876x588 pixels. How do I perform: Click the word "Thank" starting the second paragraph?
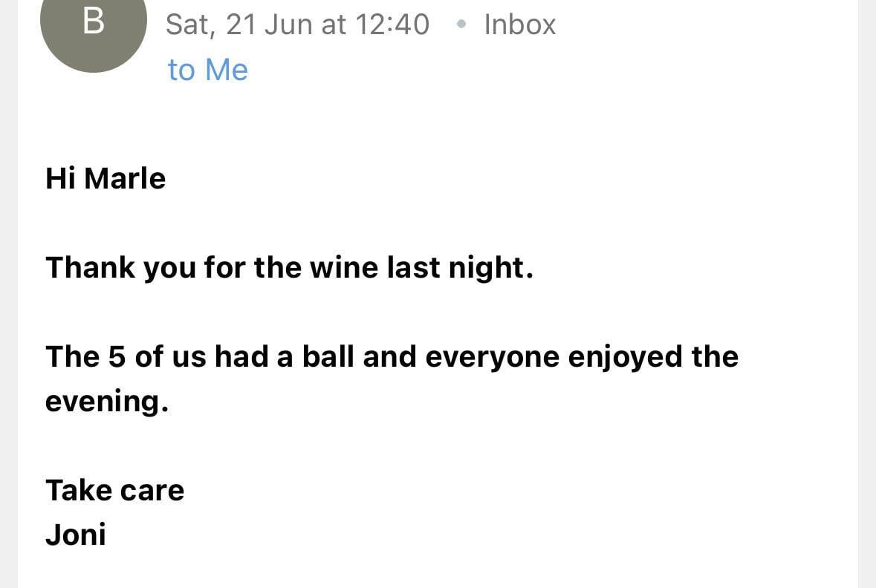(91, 267)
